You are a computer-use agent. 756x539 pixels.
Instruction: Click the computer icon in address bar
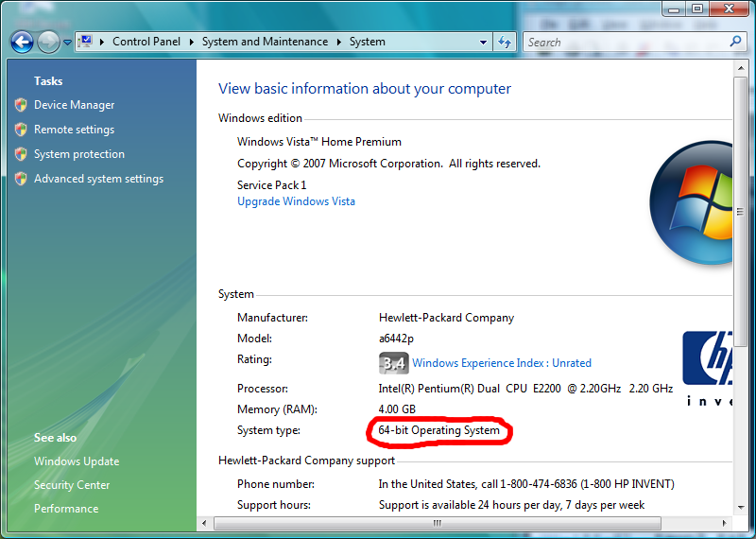pyautogui.click(x=85, y=42)
